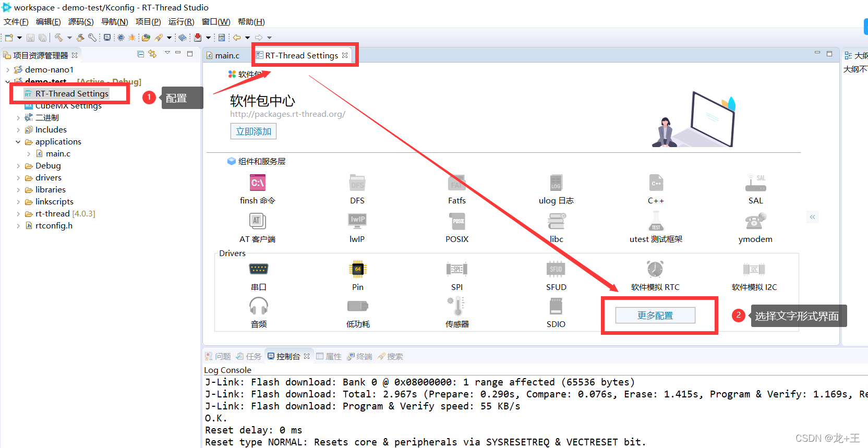Click the Rebuild hammer-with-arrows icon
Image resolution: width=868 pixels, height=448 pixels.
(80, 38)
